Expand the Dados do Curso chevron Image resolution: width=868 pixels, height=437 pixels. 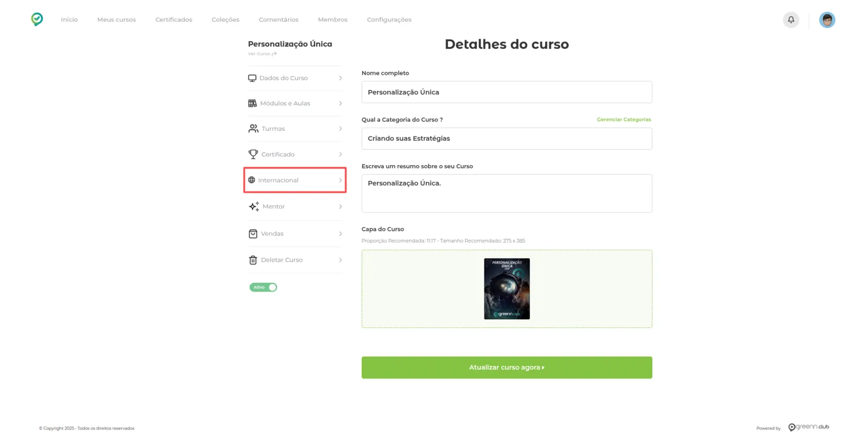click(340, 78)
